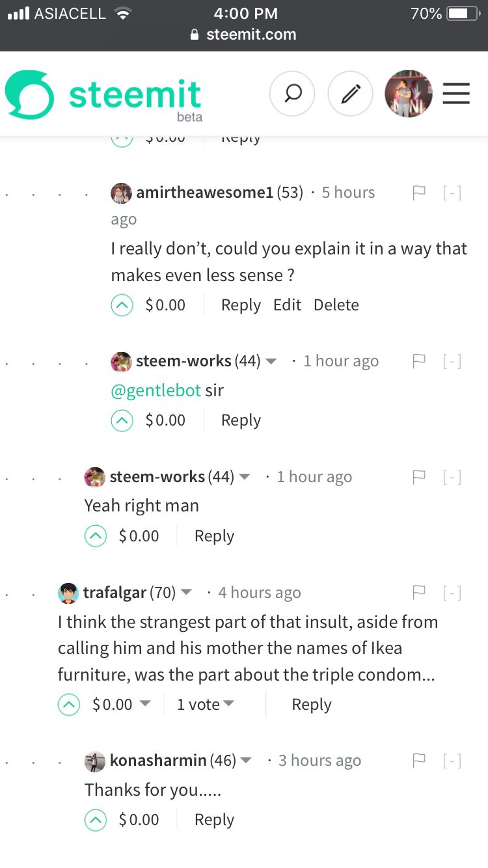This screenshot has height=868, width=488.
Task: Open user profile avatar menu
Action: click(409, 94)
